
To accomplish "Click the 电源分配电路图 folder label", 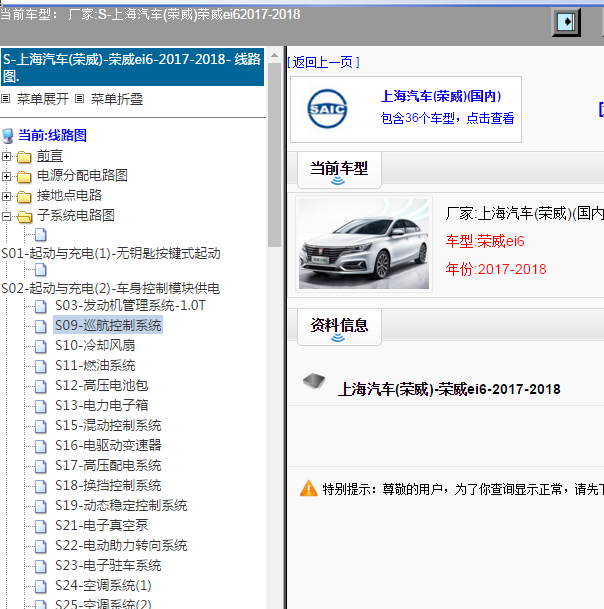I will click(x=82, y=176).
